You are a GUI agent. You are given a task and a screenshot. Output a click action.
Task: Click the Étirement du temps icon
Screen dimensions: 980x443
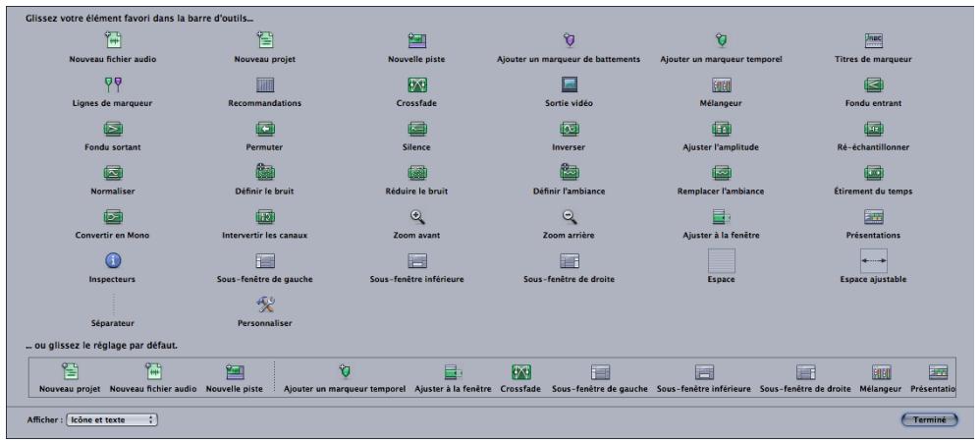coord(873,173)
